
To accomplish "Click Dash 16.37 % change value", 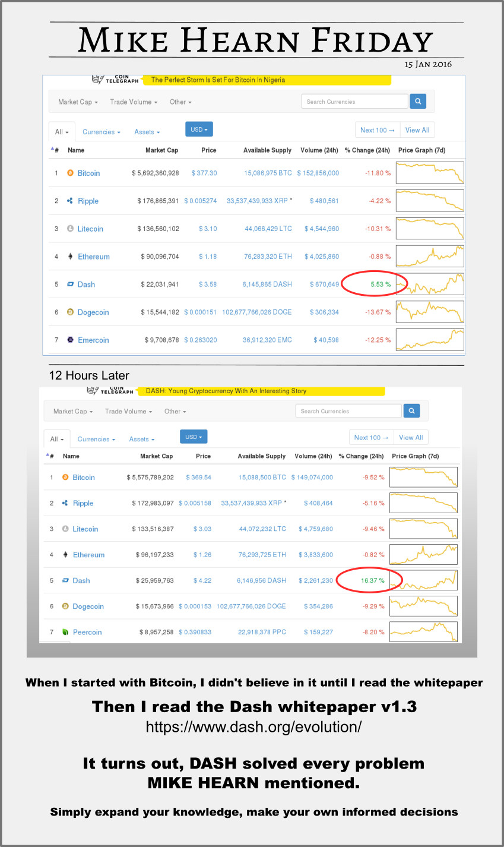I will click(x=373, y=580).
